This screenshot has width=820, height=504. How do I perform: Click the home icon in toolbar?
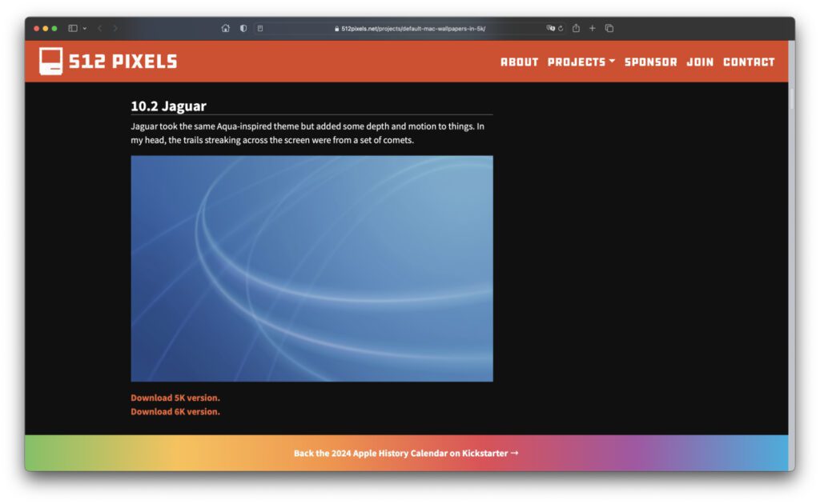[x=226, y=28]
